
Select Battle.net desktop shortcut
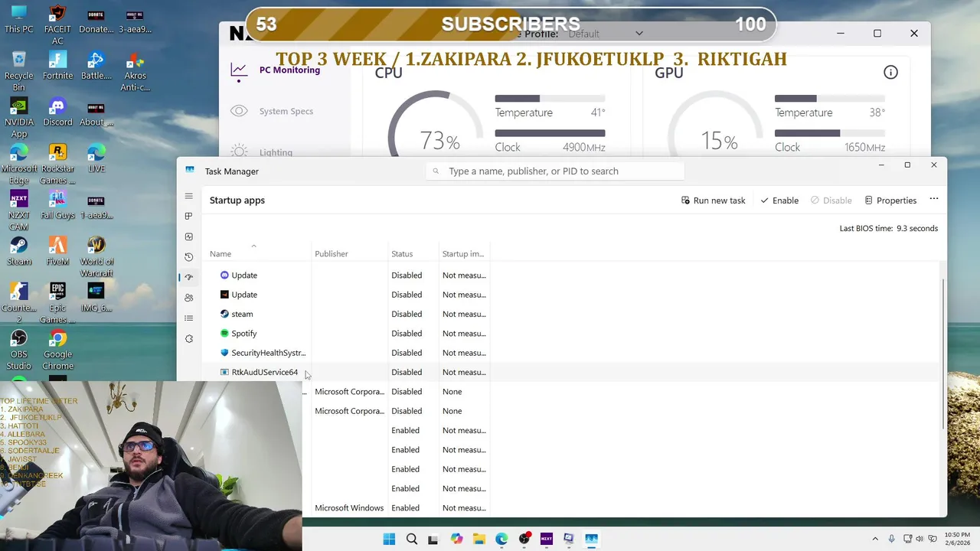coord(96,65)
